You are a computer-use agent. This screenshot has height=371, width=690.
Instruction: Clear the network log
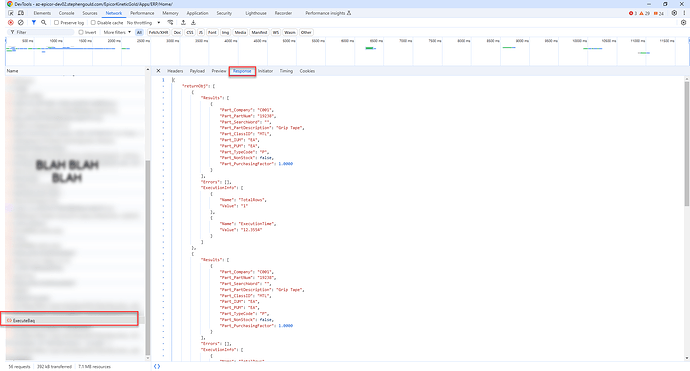[21, 22]
